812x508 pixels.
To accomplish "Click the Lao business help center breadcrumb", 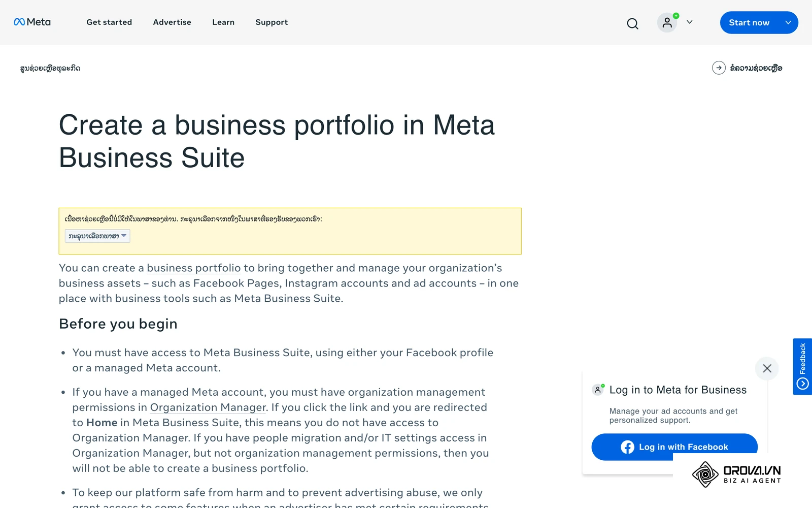I will point(50,68).
